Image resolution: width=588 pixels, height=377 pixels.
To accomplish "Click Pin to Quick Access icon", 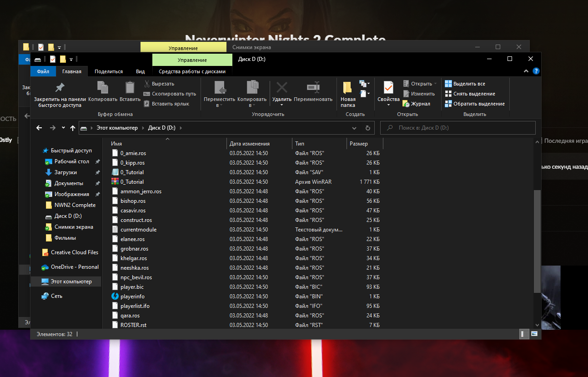I will (60, 88).
